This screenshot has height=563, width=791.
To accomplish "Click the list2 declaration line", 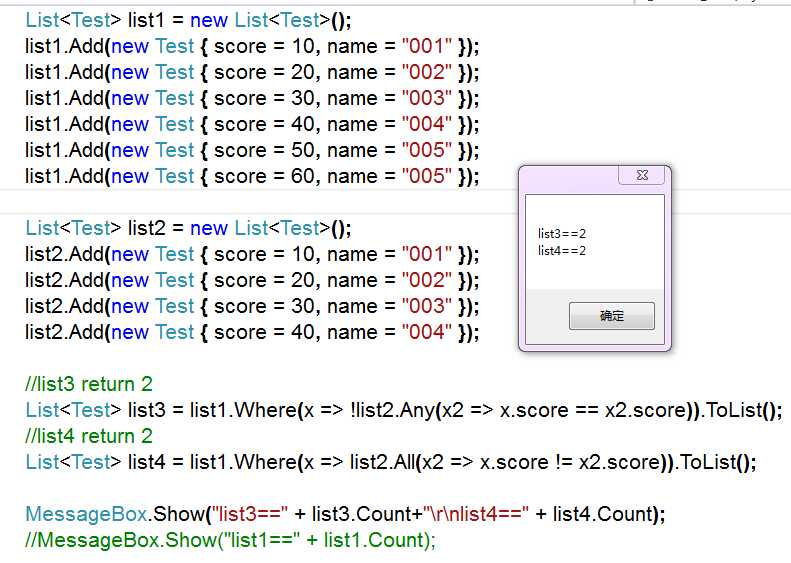I will click(x=189, y=228).
